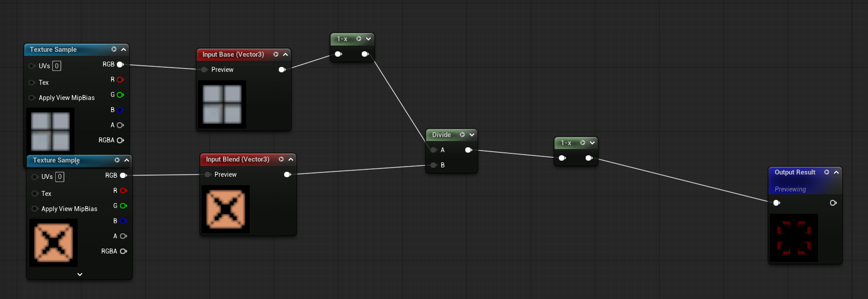Click Output Result node right-side output pin
The height and width of the screenshot is (299, 868).
833,203
